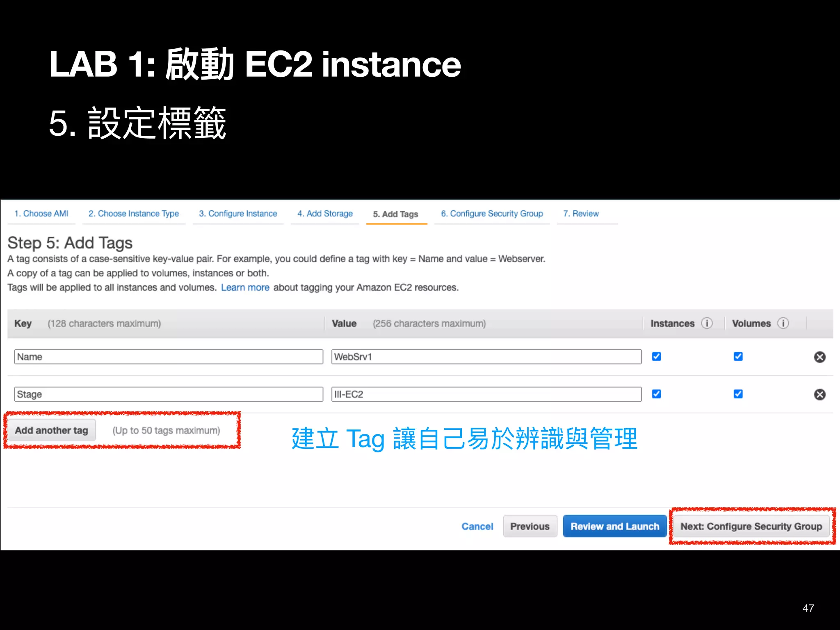
Task: Click the Add another tag button
Action: [x=52, y=430]
